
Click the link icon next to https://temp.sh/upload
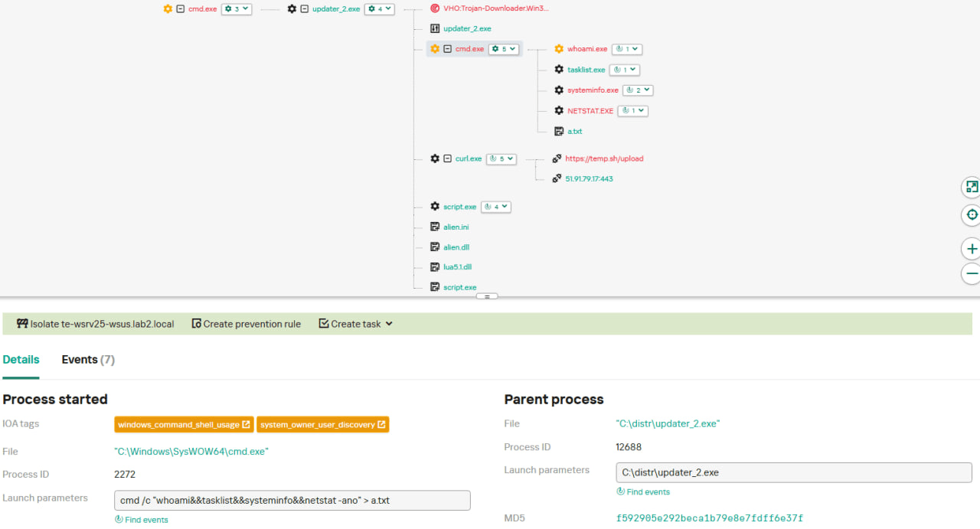coord(557,158)
